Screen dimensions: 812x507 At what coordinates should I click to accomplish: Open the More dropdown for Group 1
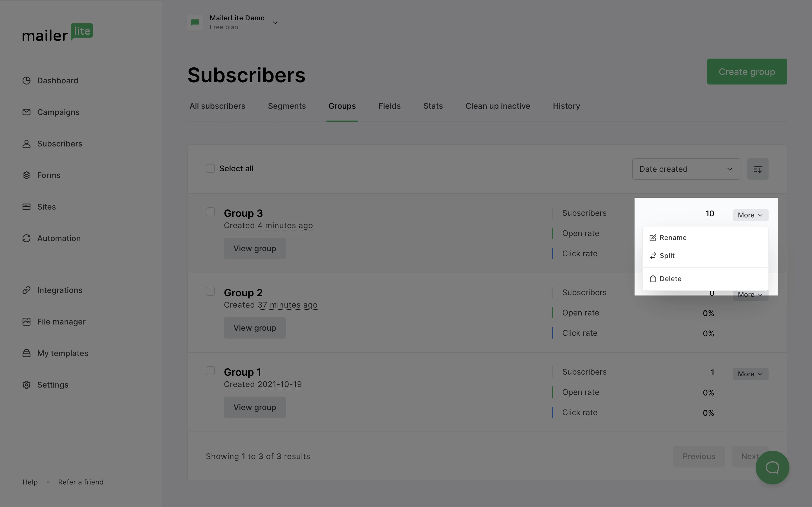(x=750, y=374)
